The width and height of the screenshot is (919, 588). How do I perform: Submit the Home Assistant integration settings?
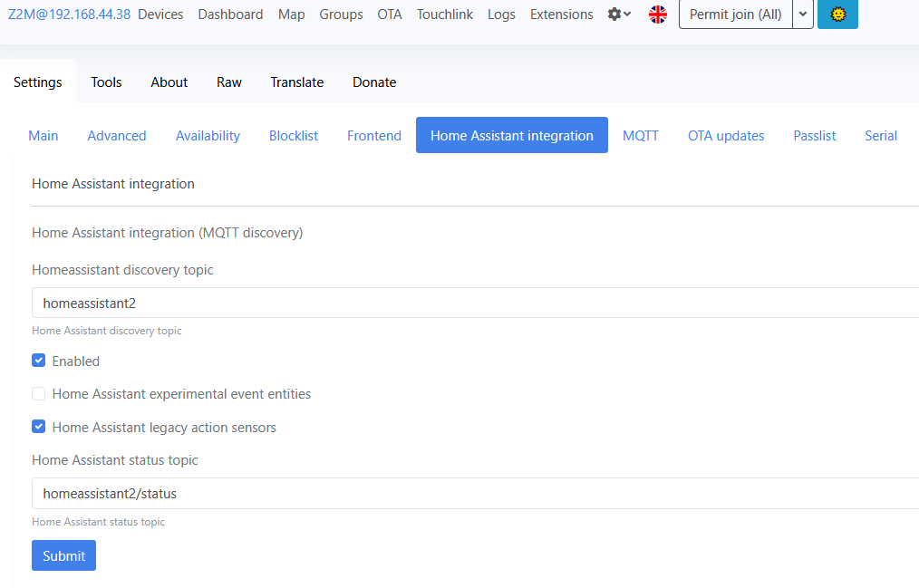coord(63,555)
